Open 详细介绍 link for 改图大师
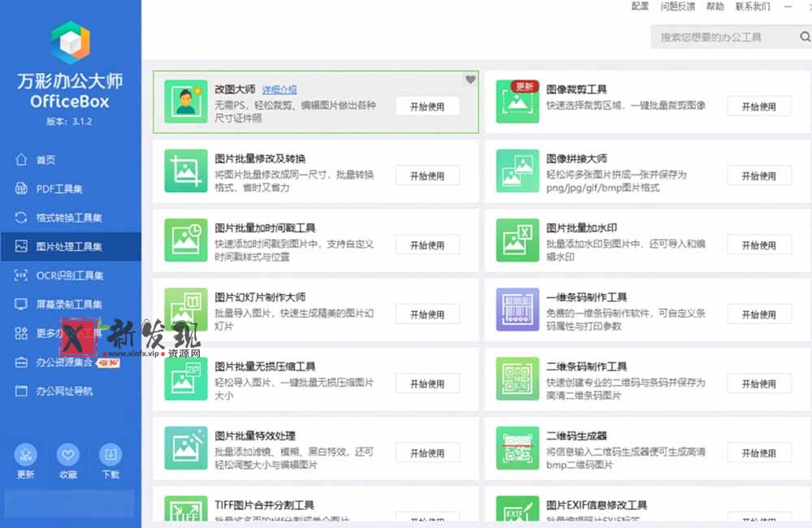The width and height of the screenshot is (812, 528). coord(279,89)
